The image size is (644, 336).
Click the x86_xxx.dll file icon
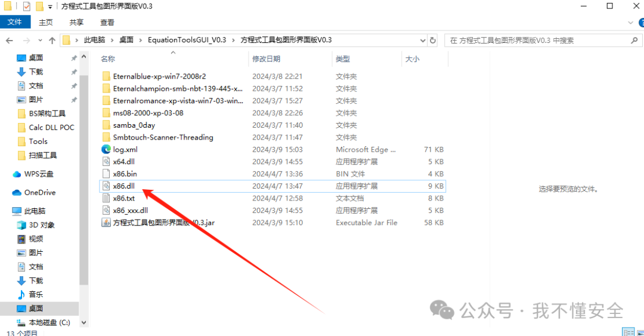(106, 210)
